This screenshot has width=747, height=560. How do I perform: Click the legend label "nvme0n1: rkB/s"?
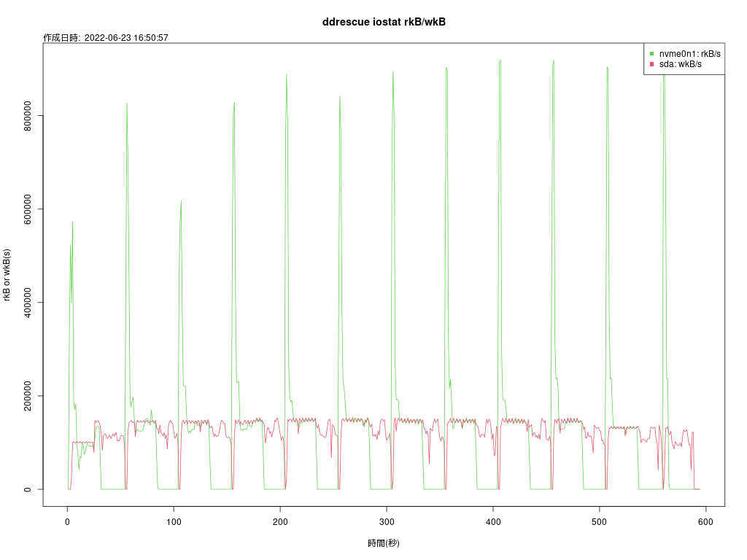(x=690, y=54)
